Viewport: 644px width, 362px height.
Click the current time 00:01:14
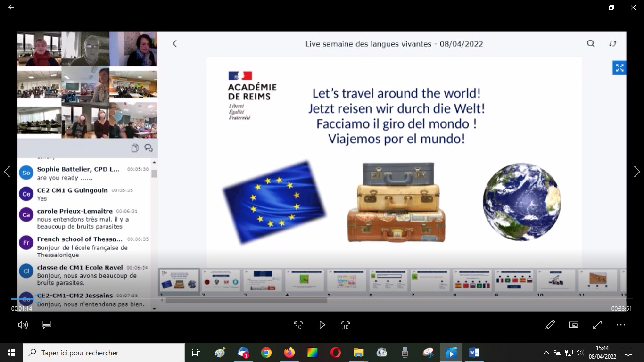pyautogui.click(x=22, y=309)
